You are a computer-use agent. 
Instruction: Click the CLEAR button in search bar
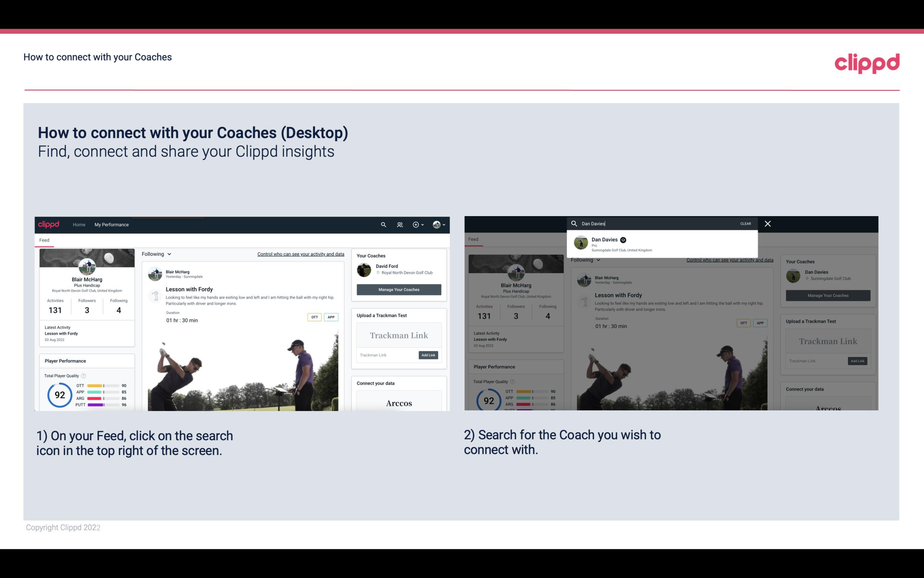point(745,223)
